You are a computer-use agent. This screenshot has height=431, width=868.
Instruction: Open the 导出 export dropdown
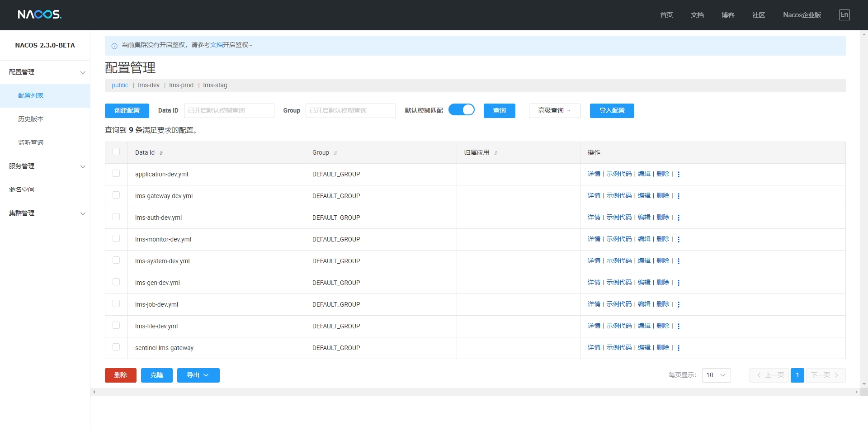coord(198,375)
